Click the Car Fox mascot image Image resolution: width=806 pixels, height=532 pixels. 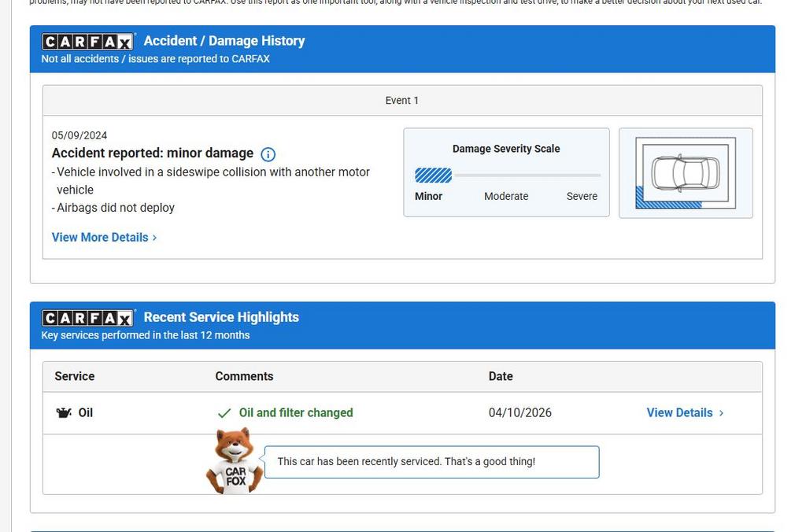pyautogui.click(x=235, y=461)
